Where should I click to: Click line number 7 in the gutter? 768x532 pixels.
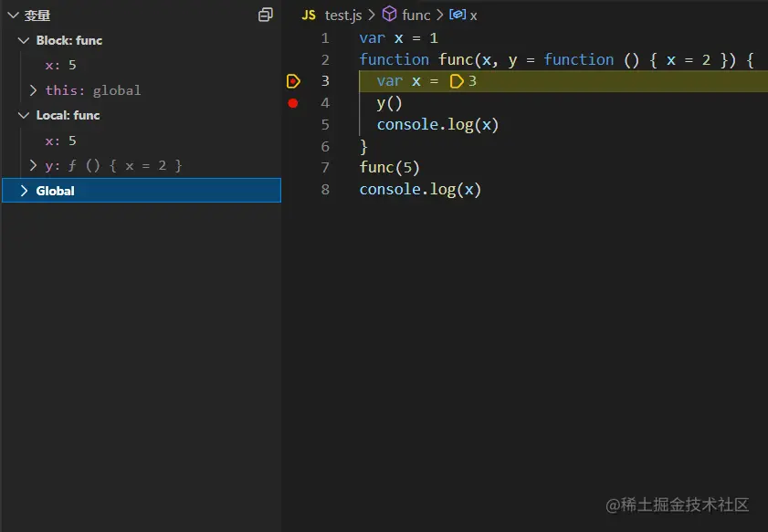(x=324, y=168)
